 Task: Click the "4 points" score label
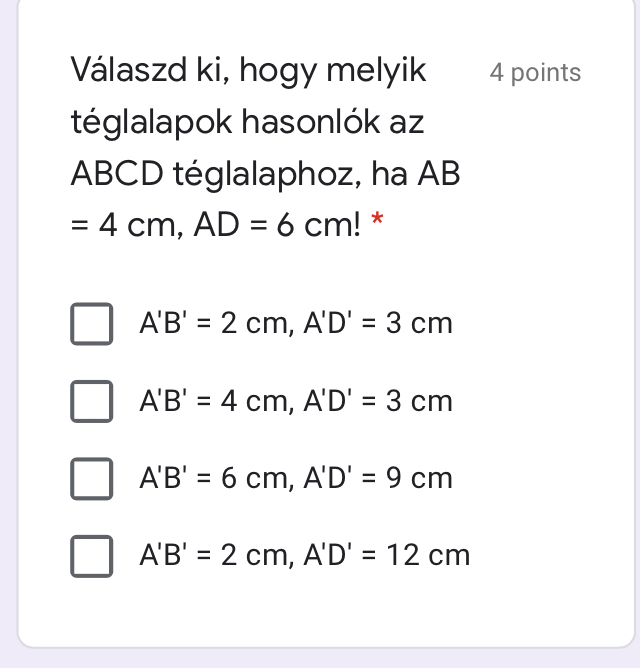(535, 73)
